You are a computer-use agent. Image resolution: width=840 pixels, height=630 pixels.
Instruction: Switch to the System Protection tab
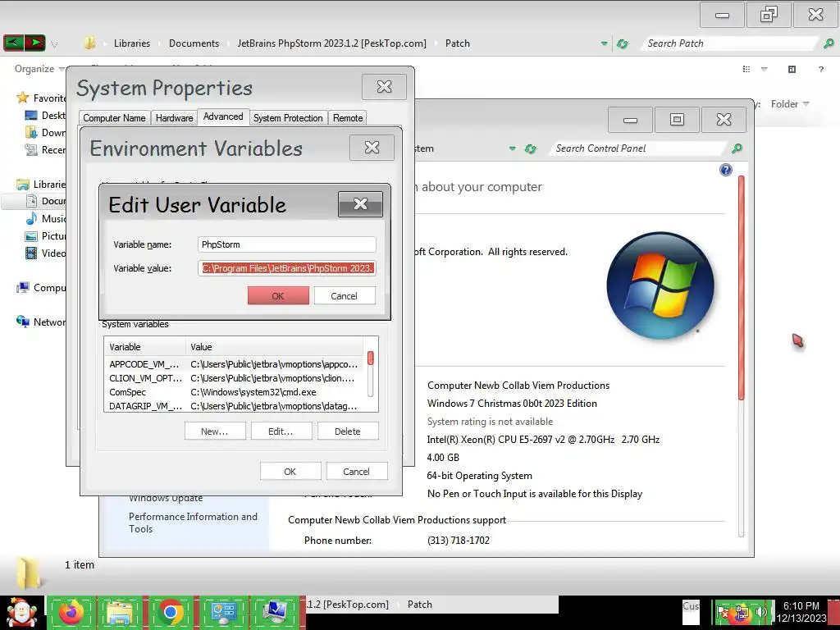(x=288, y=118)
